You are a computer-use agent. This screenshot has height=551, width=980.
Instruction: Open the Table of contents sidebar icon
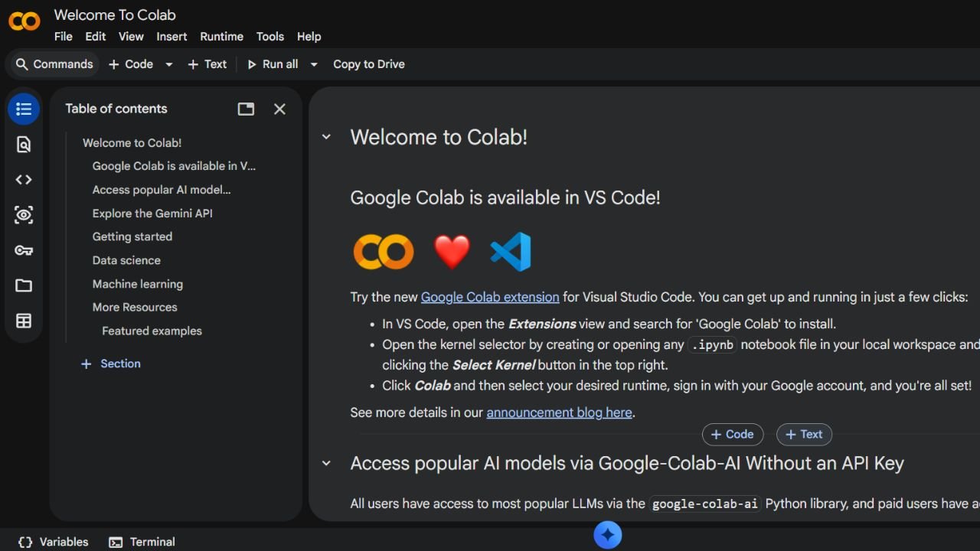24,109
